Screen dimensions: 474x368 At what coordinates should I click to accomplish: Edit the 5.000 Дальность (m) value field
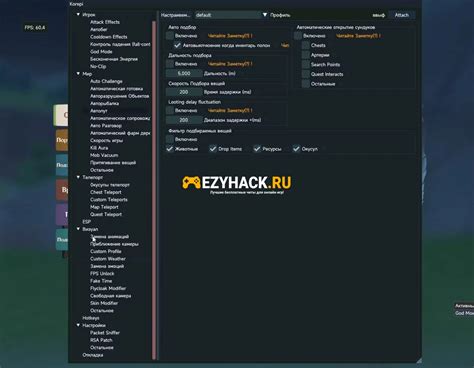coord(184,73)
